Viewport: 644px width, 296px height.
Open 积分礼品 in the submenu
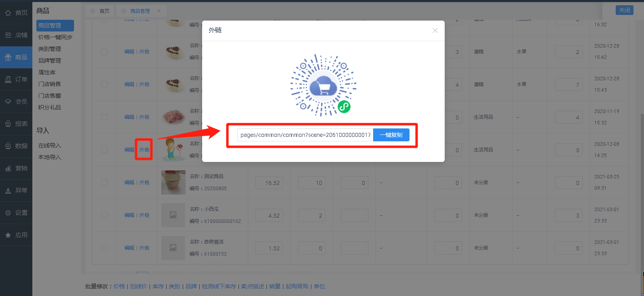tap(50, 107)
